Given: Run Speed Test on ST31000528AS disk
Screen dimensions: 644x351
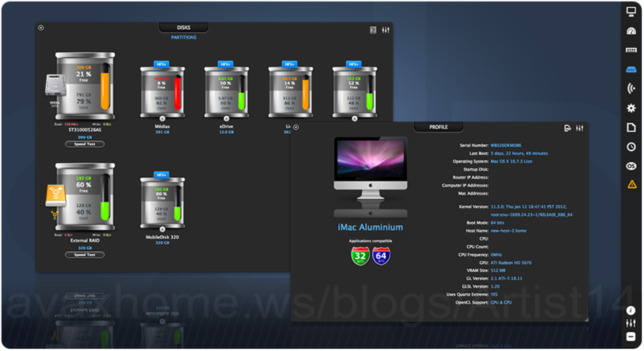Looking at the screenshot, I should coord(85,144).
